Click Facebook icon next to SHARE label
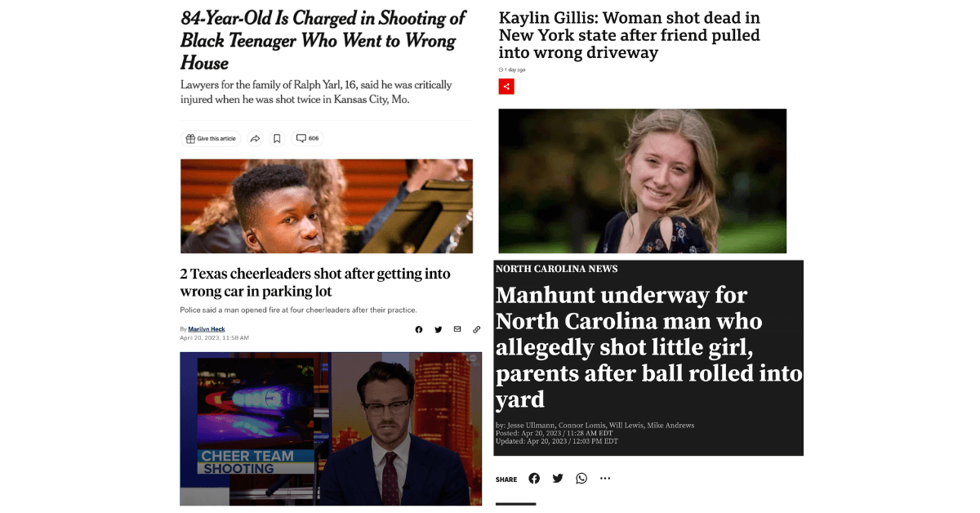 (x=534, y=479)
